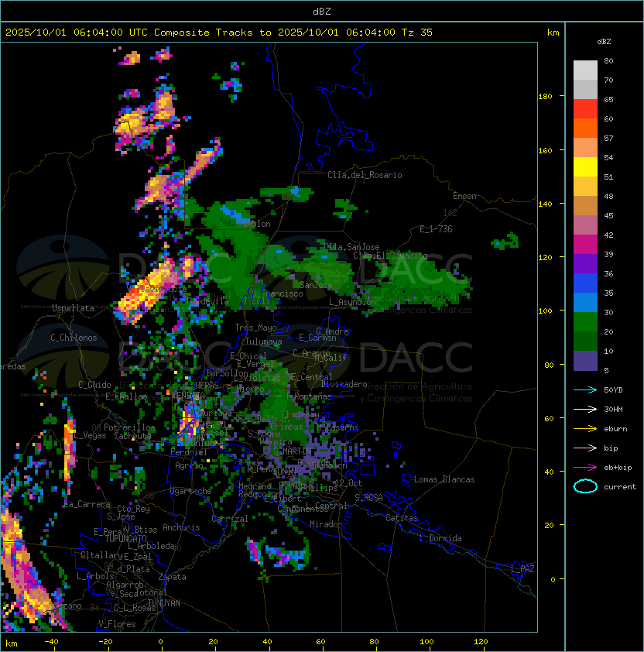This screenshot has width=644, height=652.
Task: Pick the purple 36–39 dBZ swatch
Action: pyautogui.click(x=585, y=264)
